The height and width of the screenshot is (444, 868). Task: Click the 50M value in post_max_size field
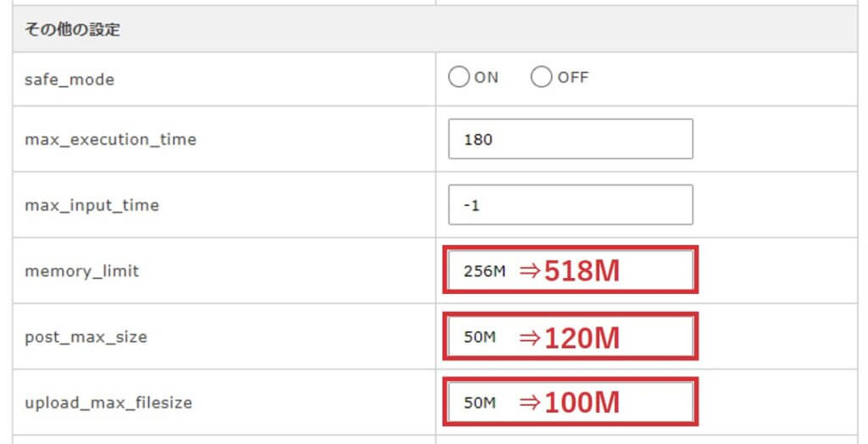480,337
